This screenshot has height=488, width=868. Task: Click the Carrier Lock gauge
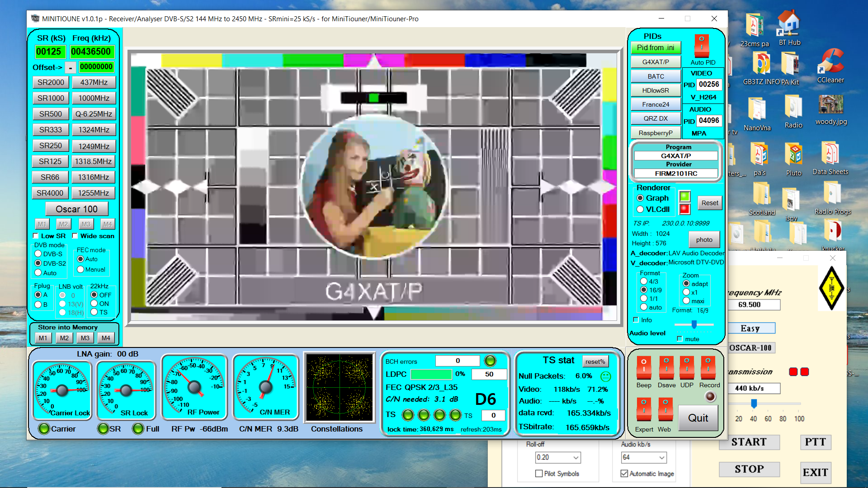[62, 390]
